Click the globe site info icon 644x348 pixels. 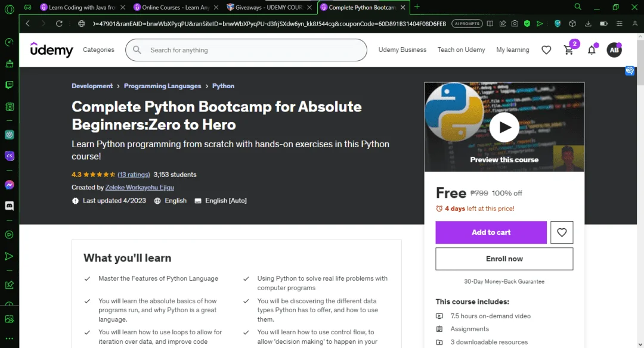[x=81, y=24]
